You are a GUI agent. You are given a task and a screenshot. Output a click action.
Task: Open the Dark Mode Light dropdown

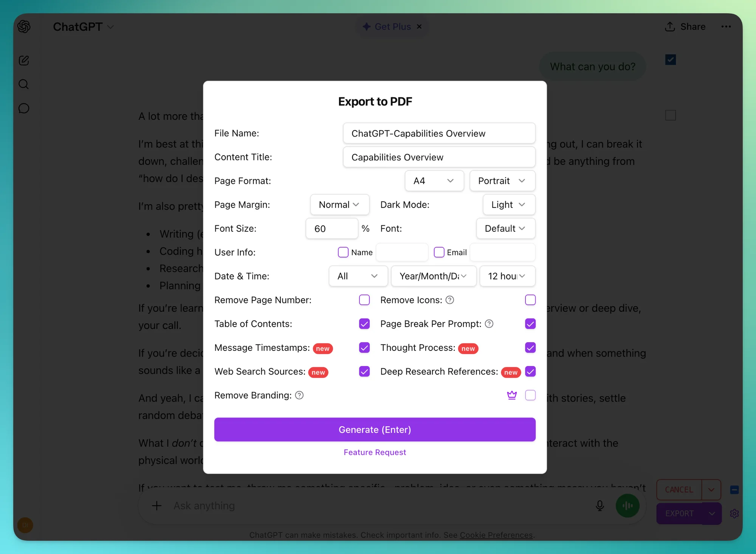click(x=509, y=205)
